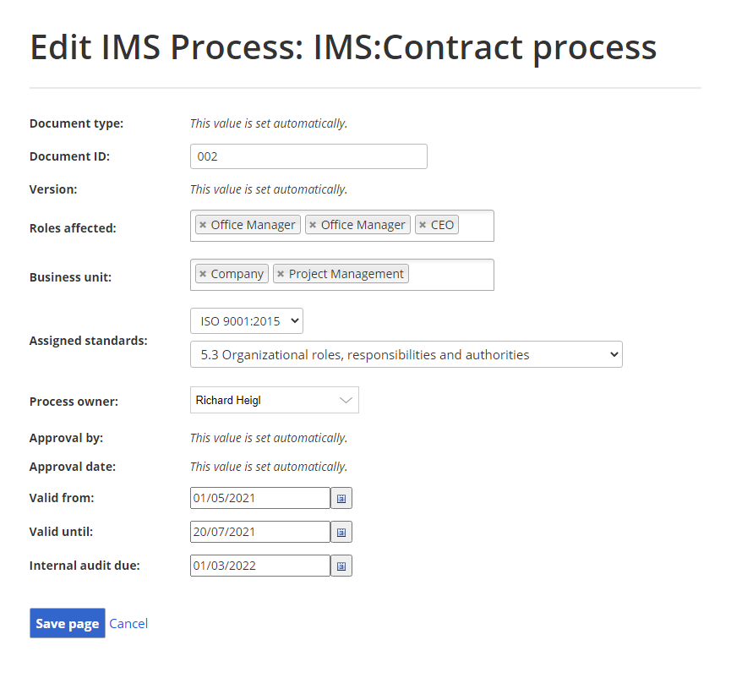Click the Save page button
This screenshot has height=700, width=731.
tap(68, 623)
